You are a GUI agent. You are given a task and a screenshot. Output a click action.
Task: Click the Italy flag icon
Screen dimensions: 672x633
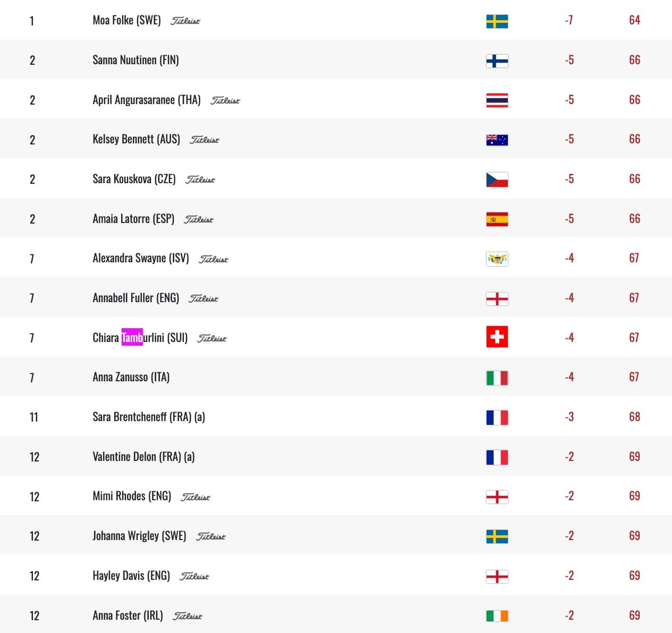[x=497, y=378]
